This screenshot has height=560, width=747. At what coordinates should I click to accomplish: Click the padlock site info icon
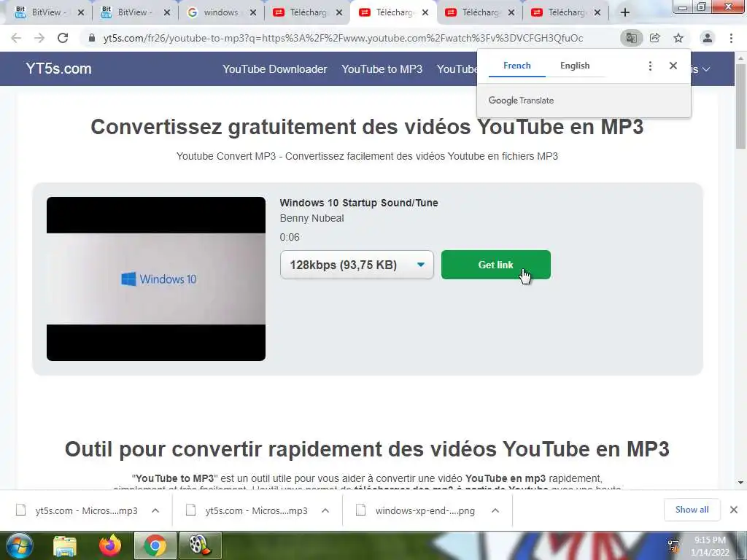tap(91, 38)
